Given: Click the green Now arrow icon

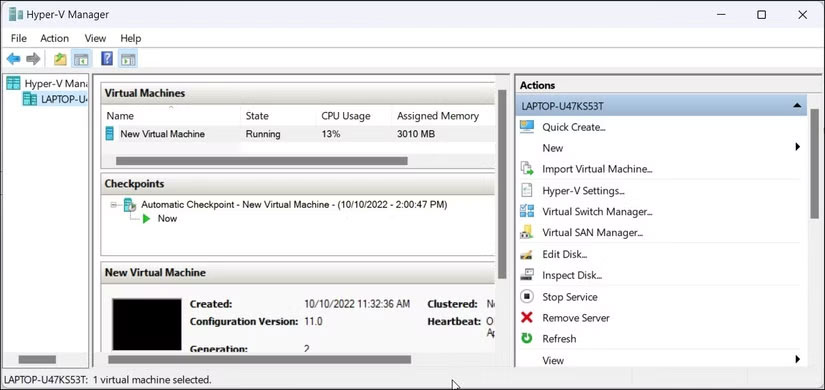Looking at the screenshot, I should coord(146,218).
